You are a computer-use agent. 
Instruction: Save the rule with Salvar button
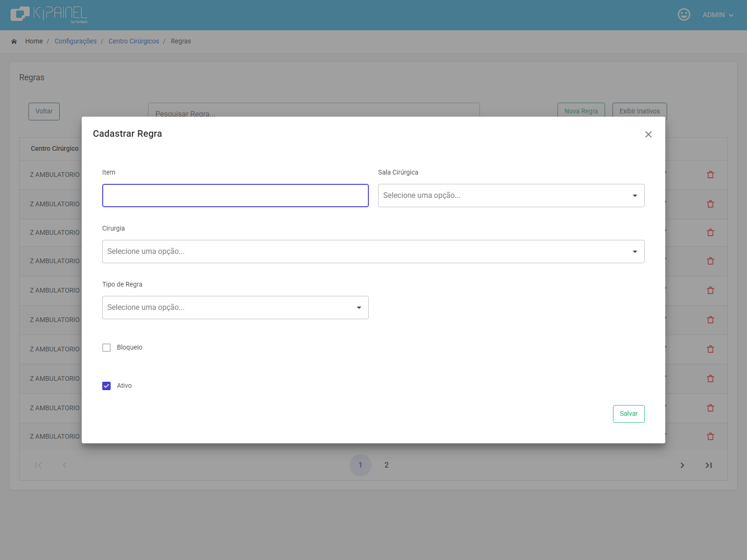pyautogui.click(x=628, y=414)
